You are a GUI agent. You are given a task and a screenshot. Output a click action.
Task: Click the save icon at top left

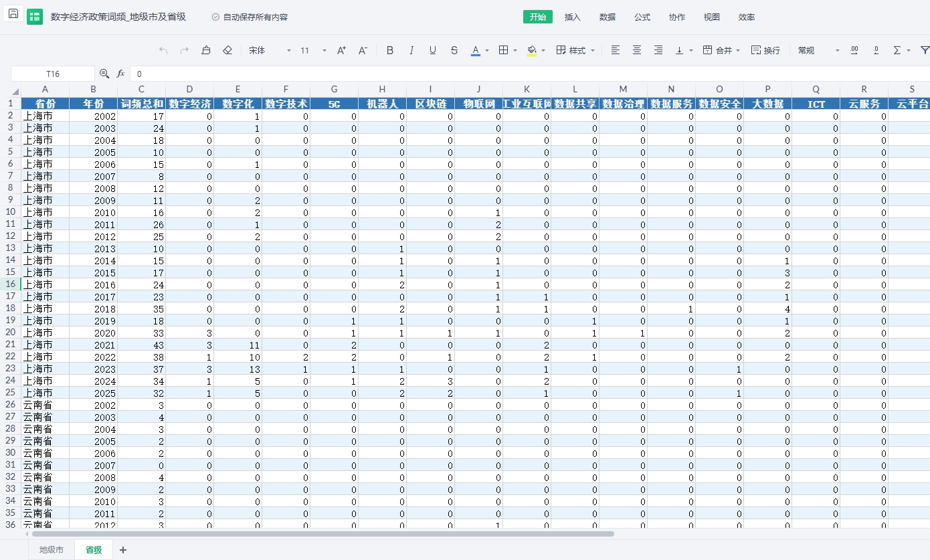[x=13, y=14]
